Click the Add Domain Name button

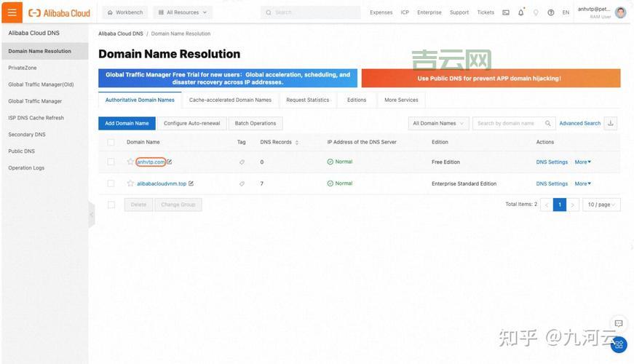127,123
